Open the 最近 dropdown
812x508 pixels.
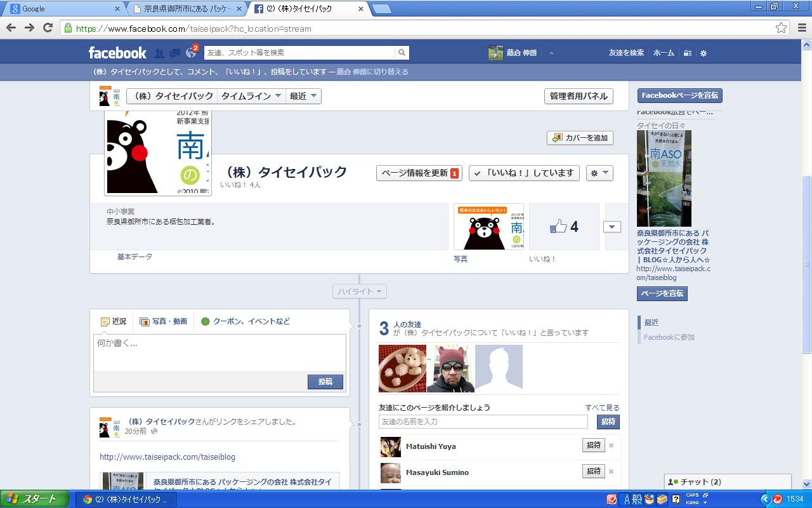click(x=303, y=96)
